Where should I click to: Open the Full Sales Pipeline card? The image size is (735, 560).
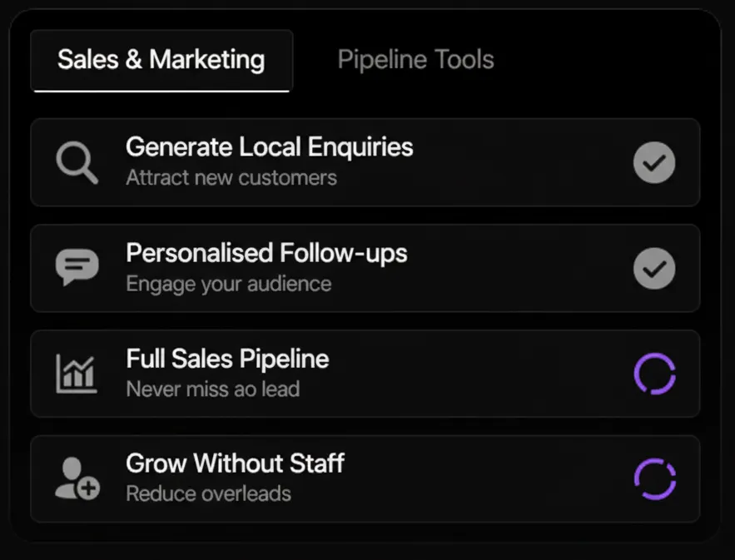tap(466, 374)
